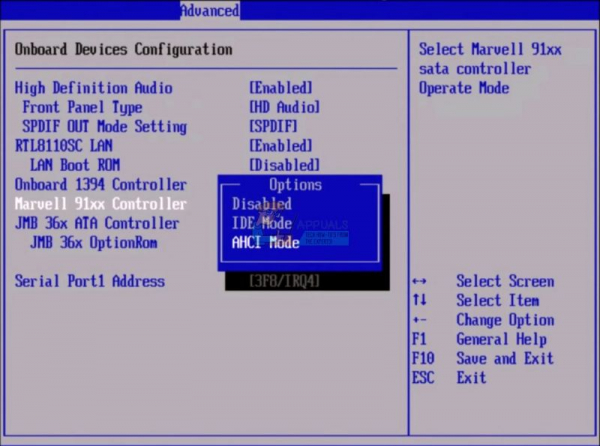Click the plus-minus Change Option icon
This screenshot has height=446, width=600.
[x=419, y=320]
